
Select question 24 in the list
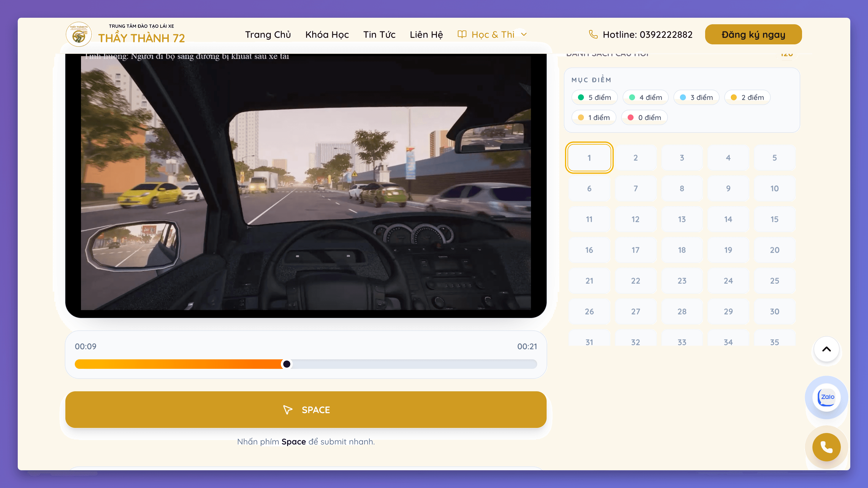pos(728,281)
